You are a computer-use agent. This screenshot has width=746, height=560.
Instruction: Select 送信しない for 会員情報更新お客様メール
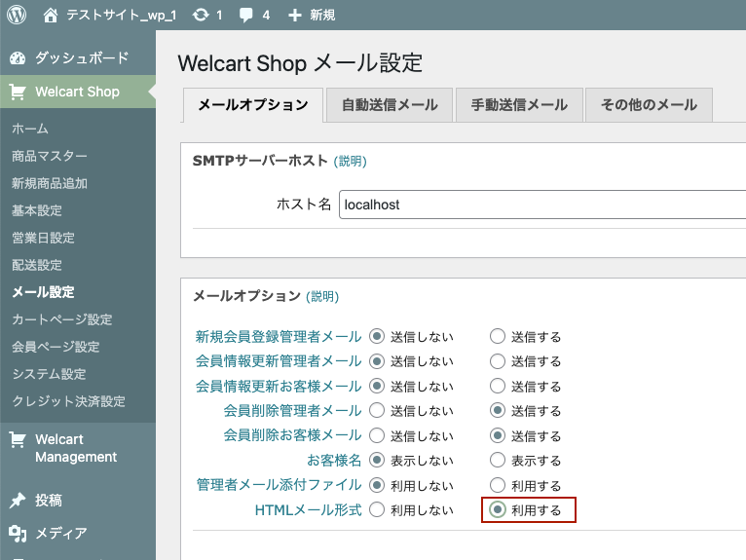coord(377,386)
